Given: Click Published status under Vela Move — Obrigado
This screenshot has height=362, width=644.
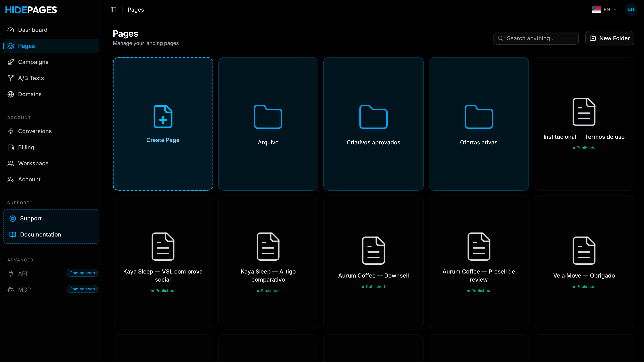Looking at the screenshot, I should (x=584, y=287).
